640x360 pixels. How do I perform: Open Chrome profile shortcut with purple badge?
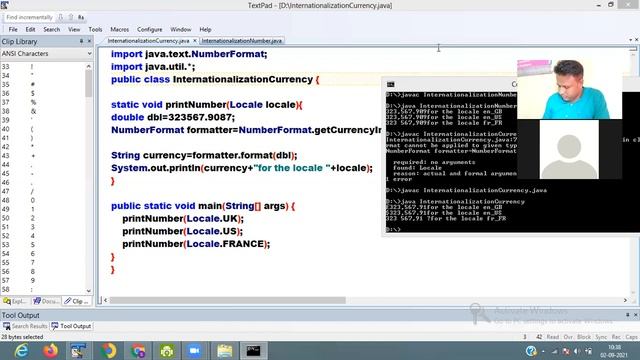138,351
